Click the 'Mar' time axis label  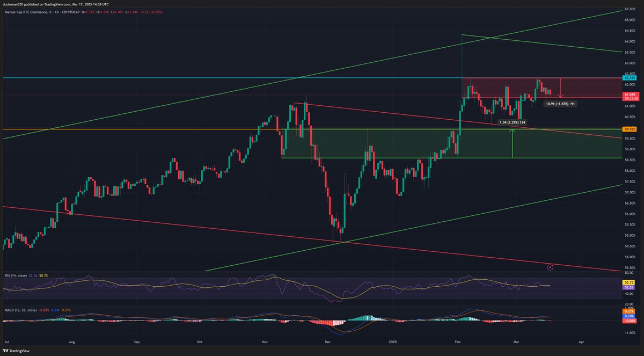coord(516,341)
